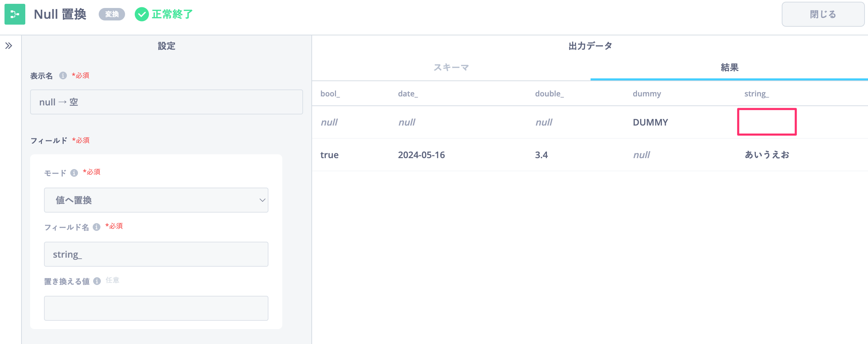Expand the sidebar with double chevron
This screenshot has width=868, height=344.
(x=9, y=46)
